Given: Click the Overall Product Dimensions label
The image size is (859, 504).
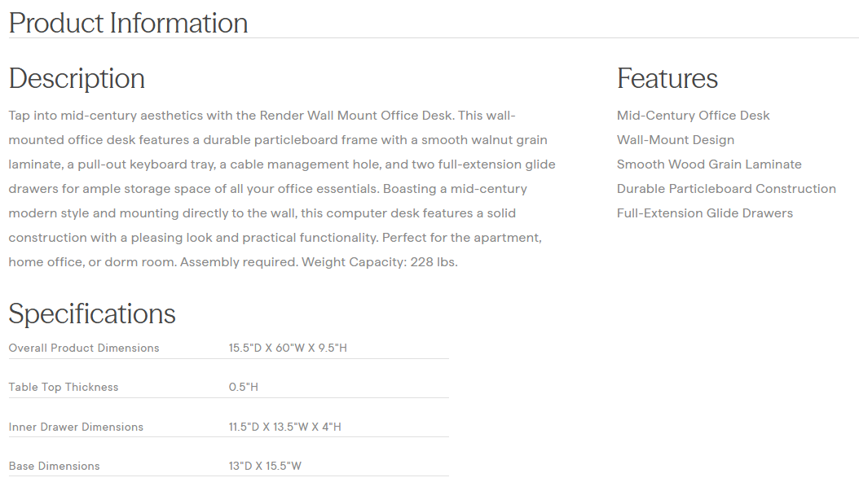Looking at the screenshot, I should pos(84,348).
